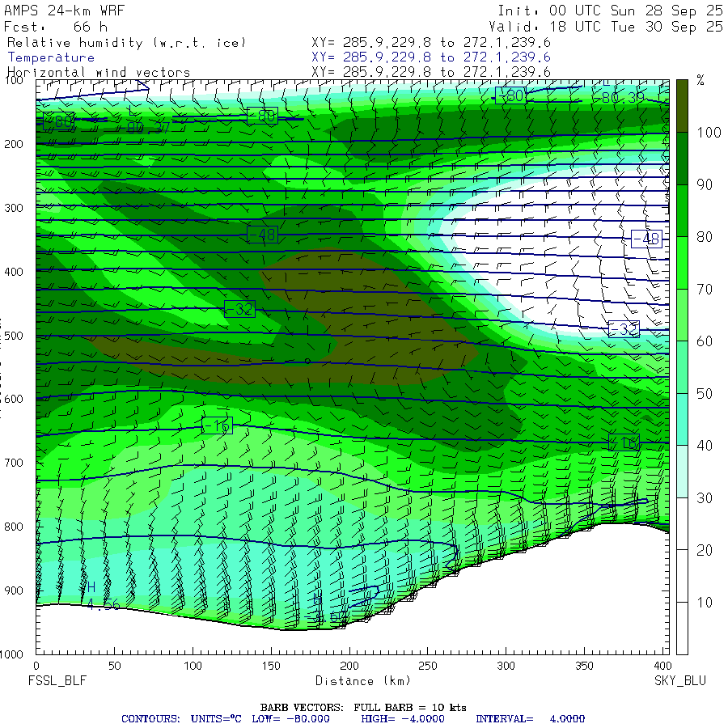The width and height of the screenshot is (728, 728).
Task: Click the color bar tick label '10'
Action: tap(705, 602)
